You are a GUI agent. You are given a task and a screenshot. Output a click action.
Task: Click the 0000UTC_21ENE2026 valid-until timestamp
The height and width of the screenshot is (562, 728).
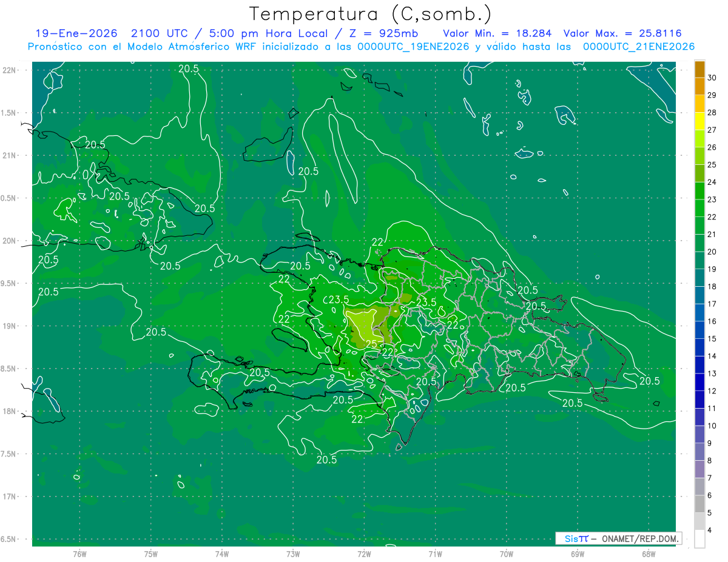tap(638, 47)
